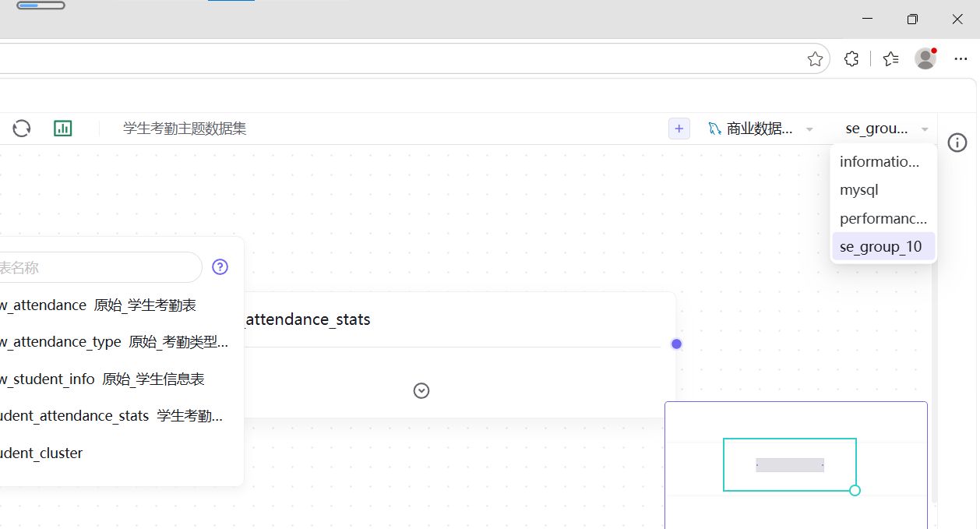
Task: Open the 商业数据 data source dropdown
Action: click(x=760, y=129)
